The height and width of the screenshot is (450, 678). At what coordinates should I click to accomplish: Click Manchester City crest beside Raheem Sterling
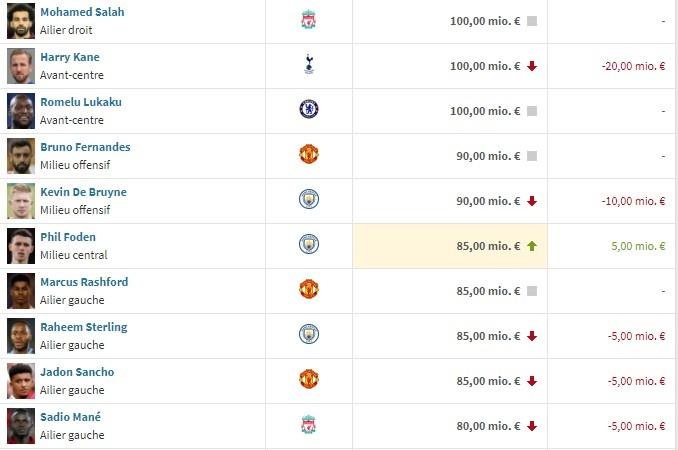309,334
